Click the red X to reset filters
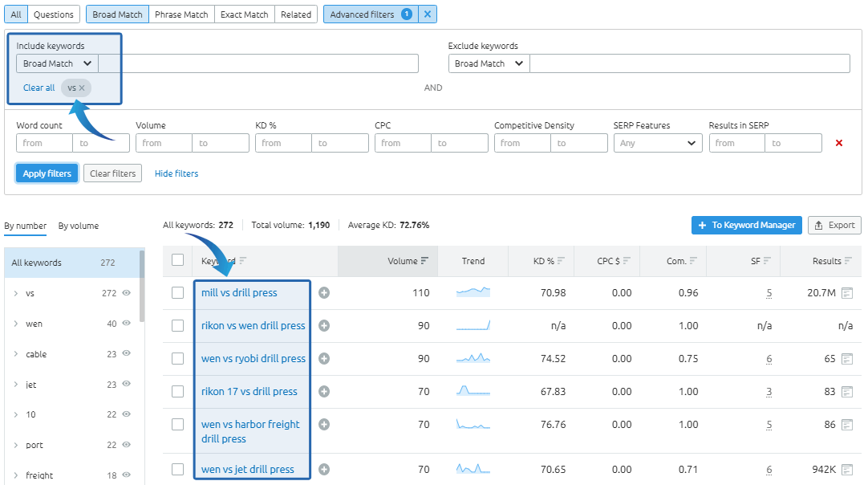The height and width of the screenshot is (485, 868). coord(838,143)
